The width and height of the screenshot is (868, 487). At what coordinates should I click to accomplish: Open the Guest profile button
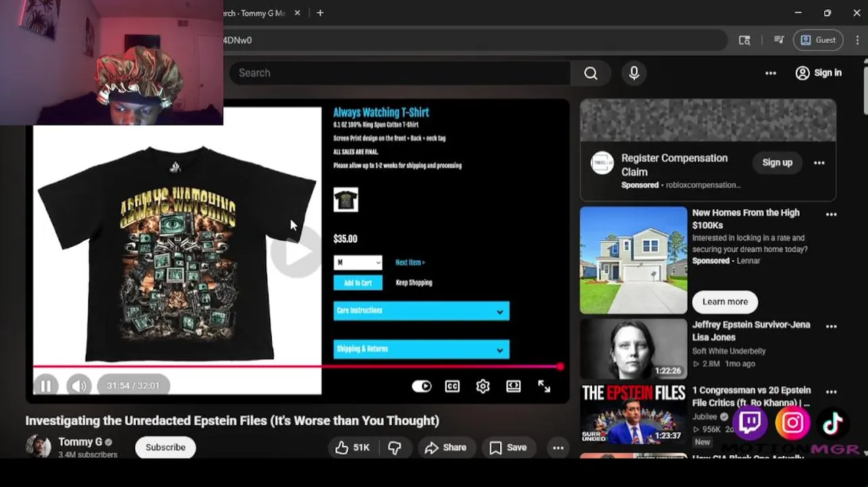tap(818, 40)
